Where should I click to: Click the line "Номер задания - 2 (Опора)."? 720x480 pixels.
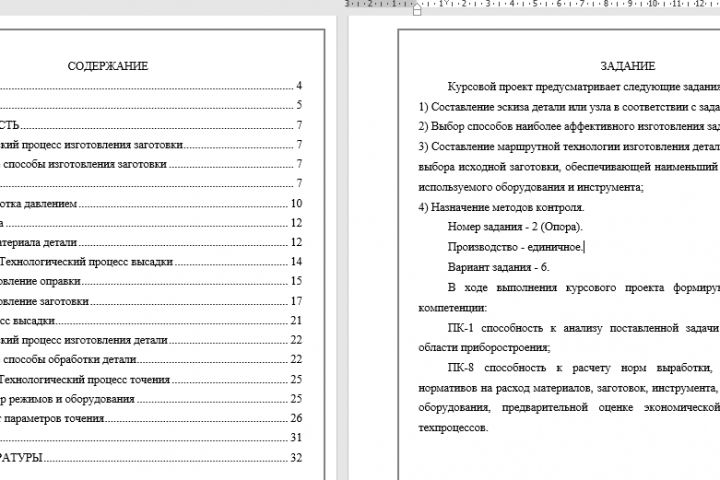[x=515, y=227]
